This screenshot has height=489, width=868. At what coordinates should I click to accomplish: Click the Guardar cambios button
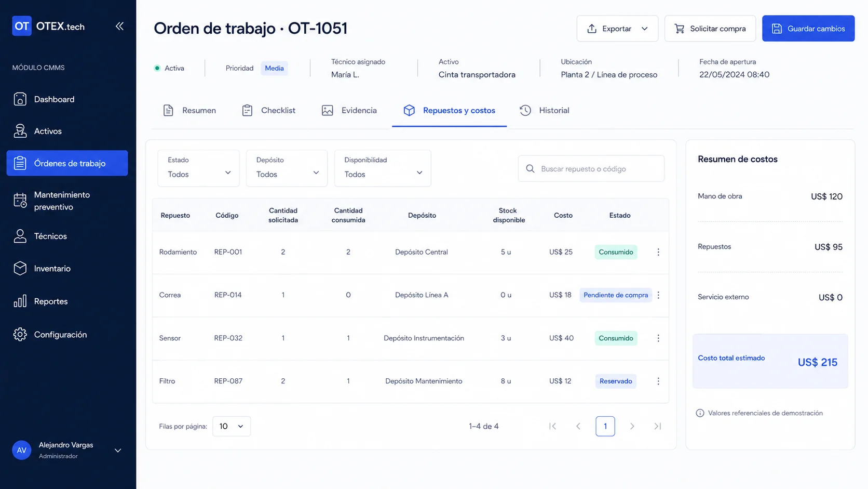tap(808, 29)
